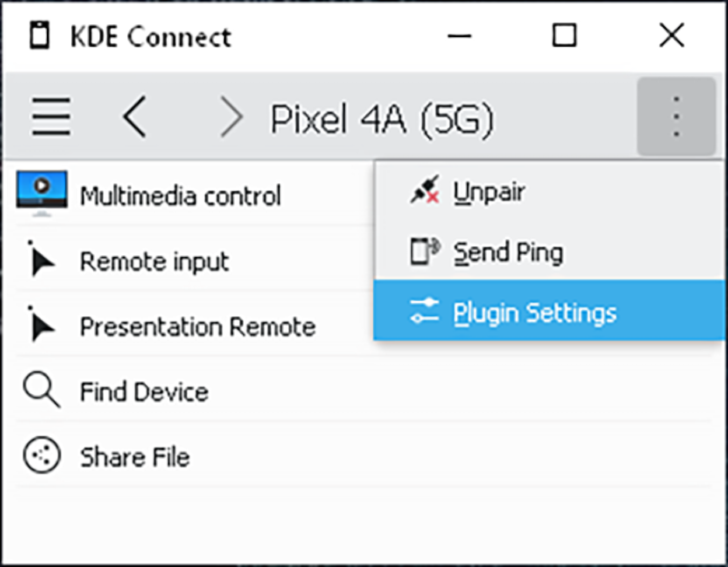The image size is (728, 567).
Task: Open Plugin Settings from menu
Action: click(x=534, y=312)
